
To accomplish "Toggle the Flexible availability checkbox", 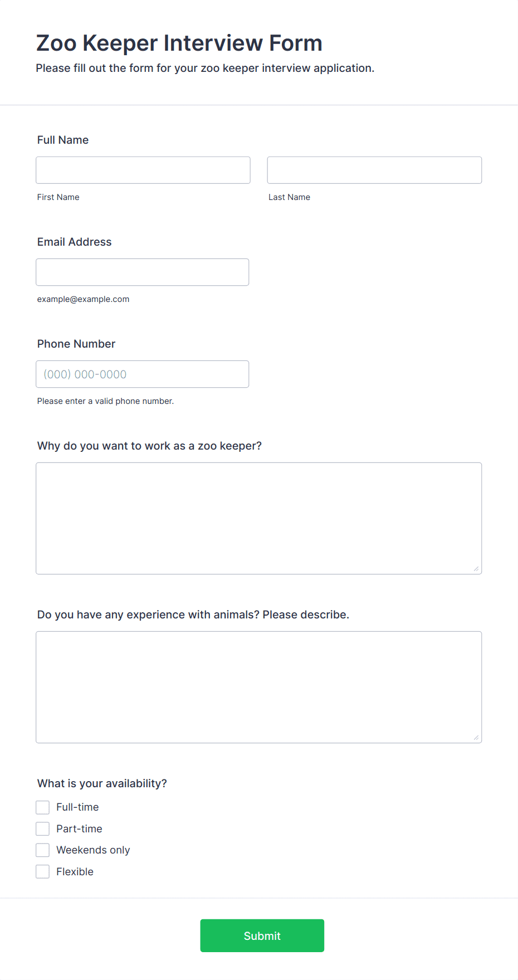I will pyautogui.click(x=43, y=872).
